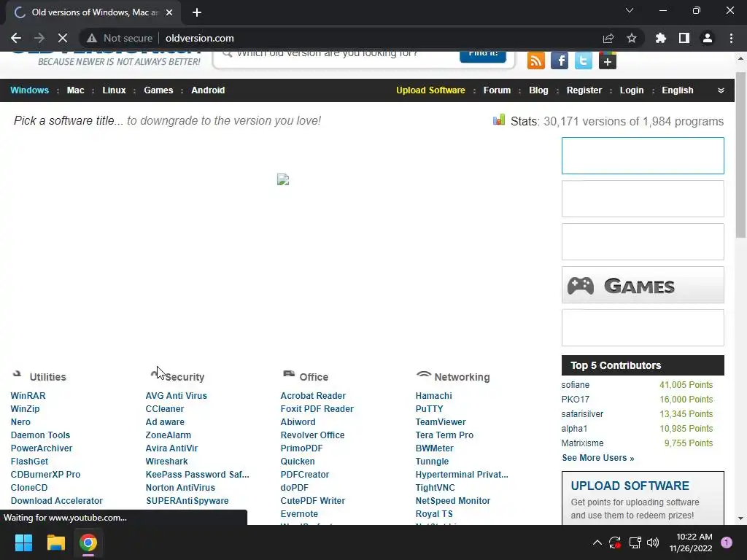Click the first blank sidebar banner
This screenshot has width=747, height=560.
point(643,156)
